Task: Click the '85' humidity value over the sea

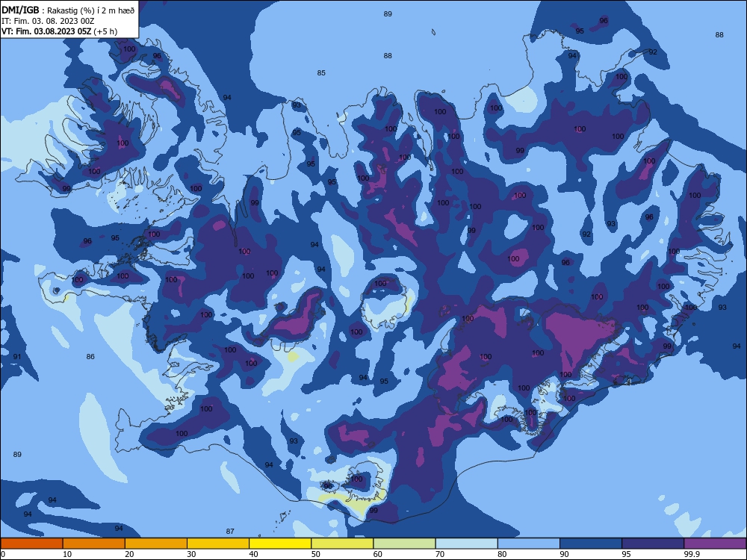Action: [321, 73]
